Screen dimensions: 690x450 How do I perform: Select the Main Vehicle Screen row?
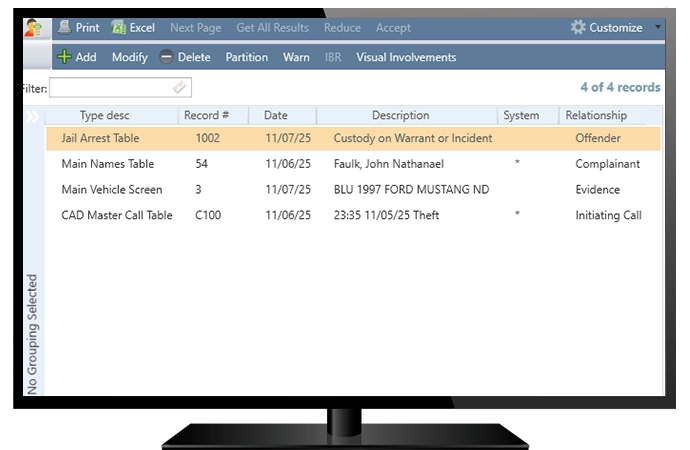[x=353, y=190]
